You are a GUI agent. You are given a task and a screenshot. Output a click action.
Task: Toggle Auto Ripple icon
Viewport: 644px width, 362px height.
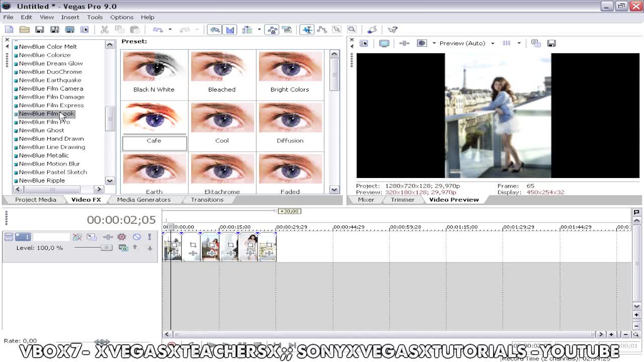[x=247, y=30]
